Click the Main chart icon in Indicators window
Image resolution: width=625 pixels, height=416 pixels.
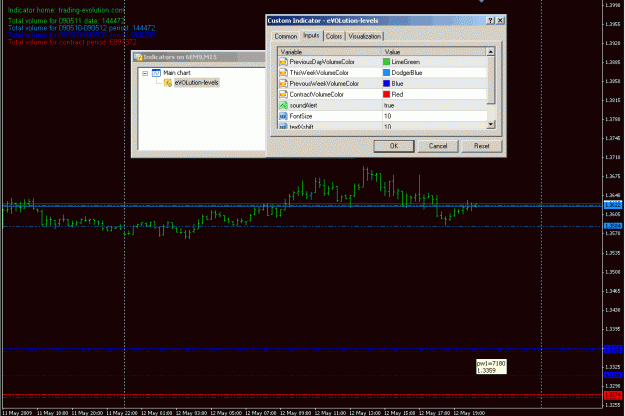(156, 73)
